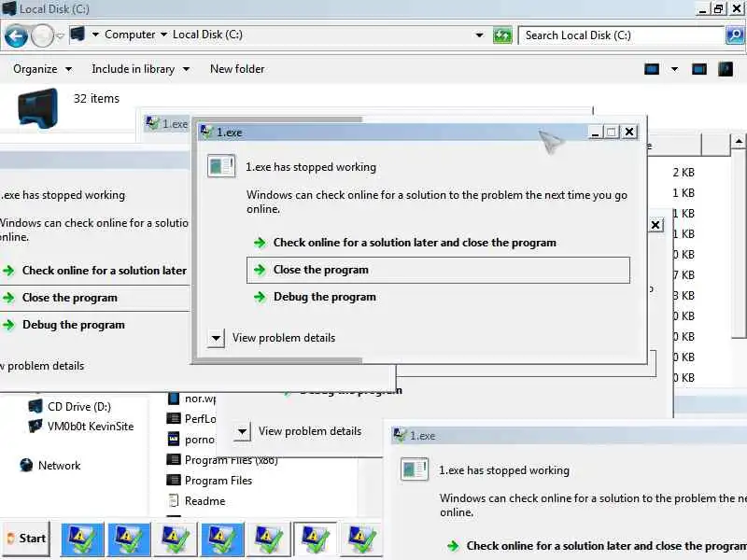747x560 pixels.
Task: Click the Readme document icon
Action: (x=174, y=501)
